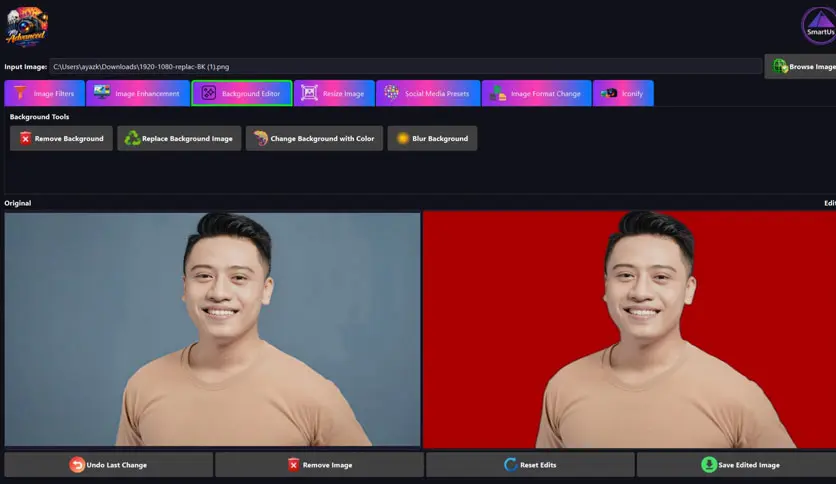The image size is (836, 484).
Task: Open the Image Format Change tab
Action: tap(536, 93)
